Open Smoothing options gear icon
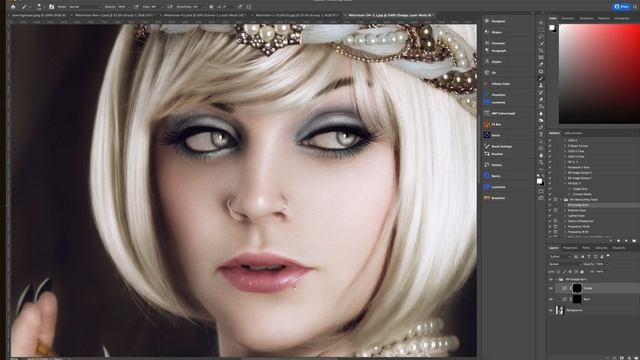This screenshot has height=360, width=640. tap(211, 7)
